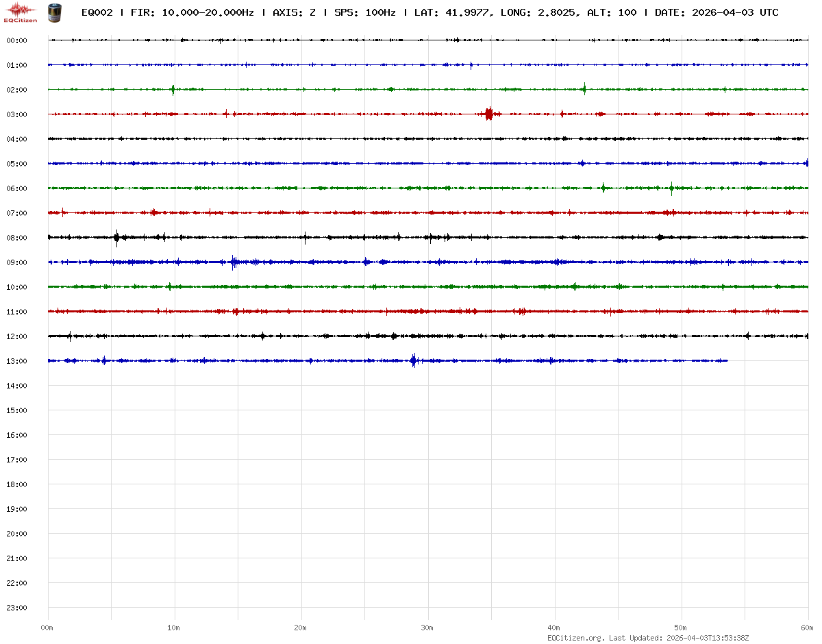Click the 0m mark on the time axis
The height and width of the screenshot is (644, 822).
[47, 628]
